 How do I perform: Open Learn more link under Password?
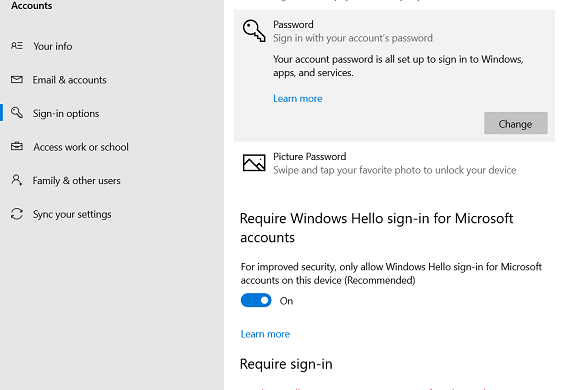coord(297,98)
